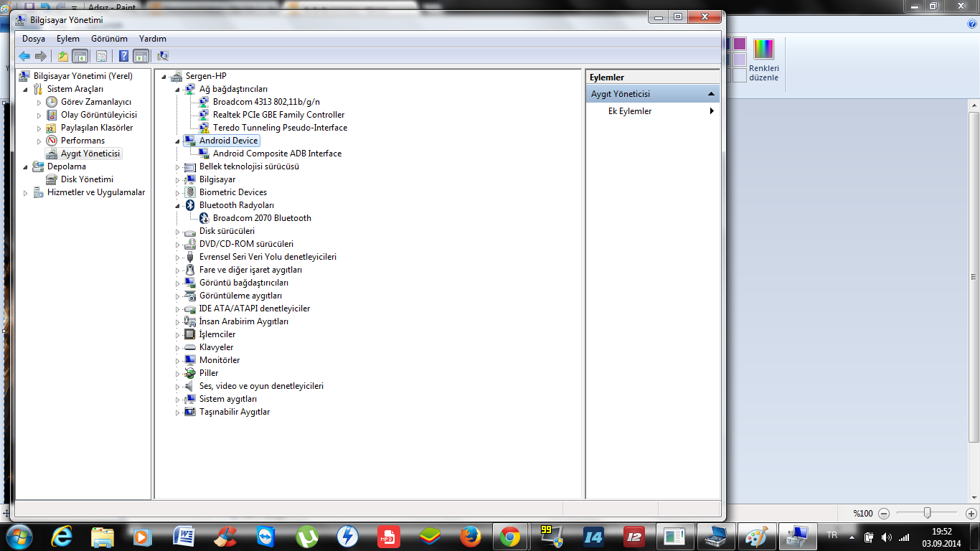Collapse the Aygıt Yöneticisi actions header
Viewport: 980px width, 551px height.
[711, 94]
